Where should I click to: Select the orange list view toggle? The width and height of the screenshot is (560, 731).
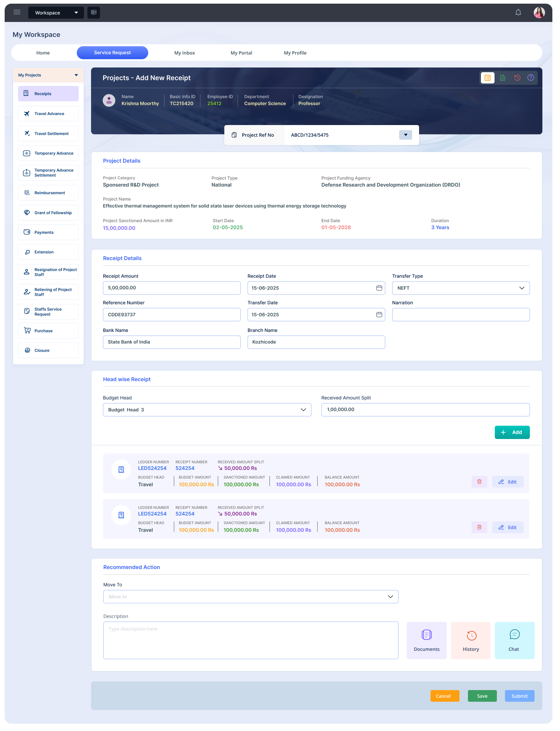click(x=487, y=78)
